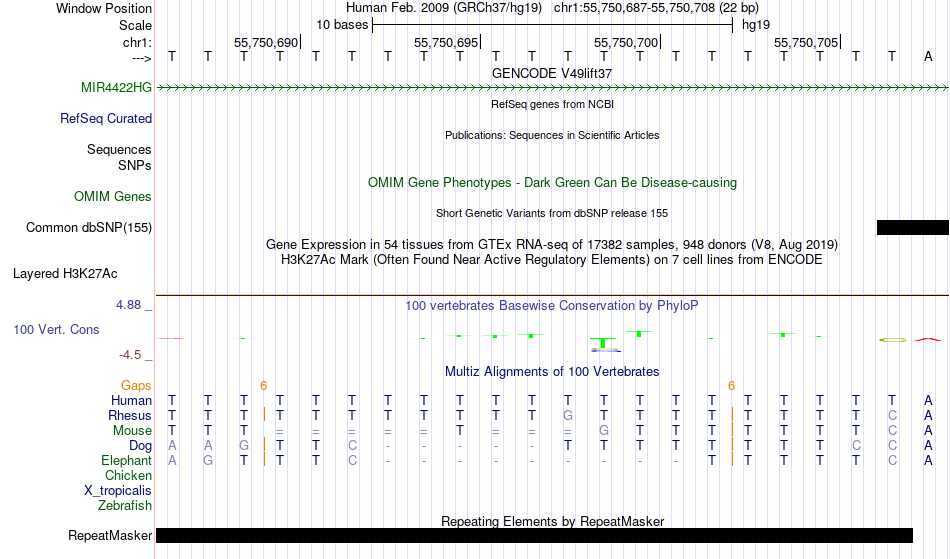Image resolution: width=950 pixels, height=559 pixels.
Task: Select the Mouse species label
Action: pyautogui.click(x=132, y=431)
